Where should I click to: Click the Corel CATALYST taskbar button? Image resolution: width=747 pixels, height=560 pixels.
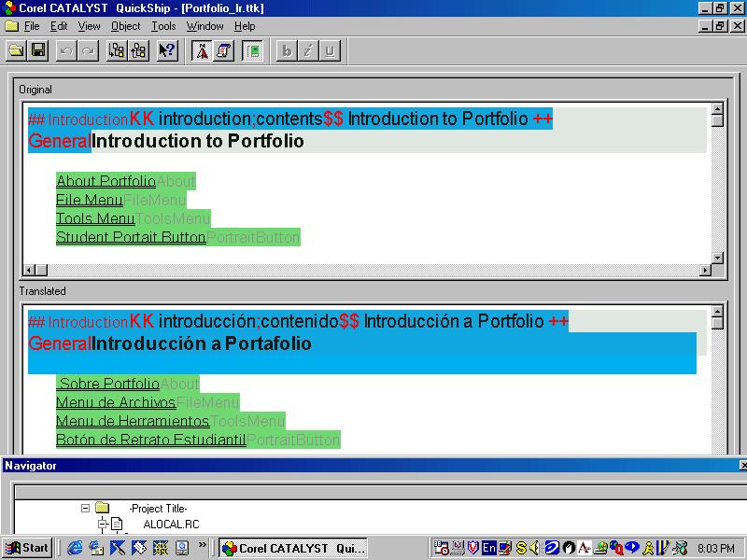pos(294,548)
